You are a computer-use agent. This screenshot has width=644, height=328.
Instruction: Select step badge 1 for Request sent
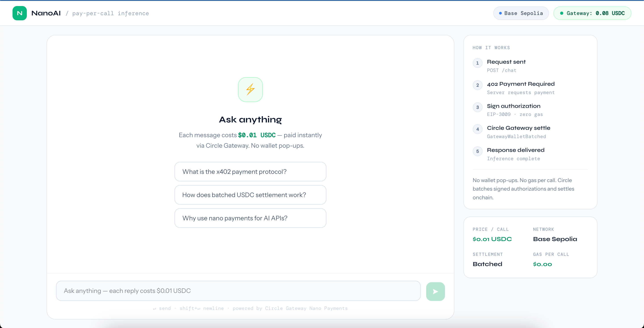pos(477,63)
